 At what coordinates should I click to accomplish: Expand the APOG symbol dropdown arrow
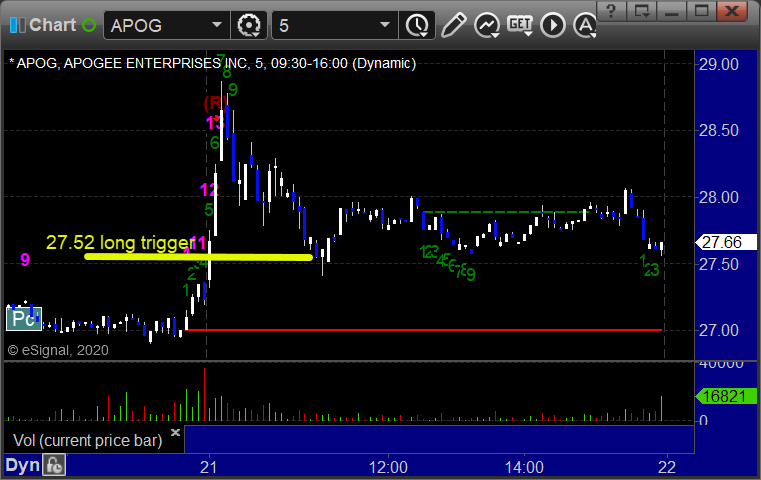click(217, 25)
